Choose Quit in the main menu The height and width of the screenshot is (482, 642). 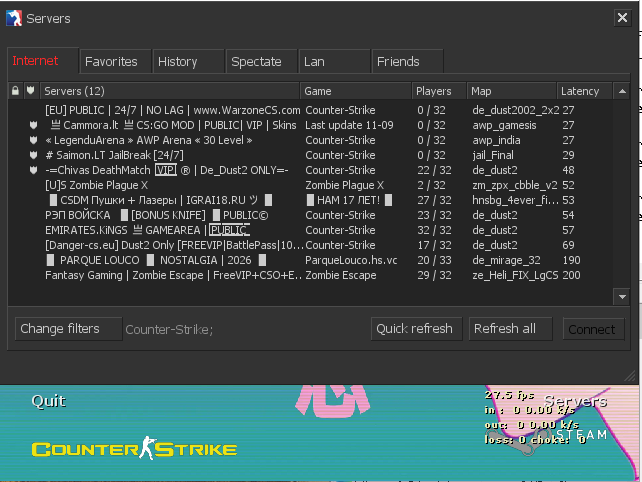(x=48, y=401)
